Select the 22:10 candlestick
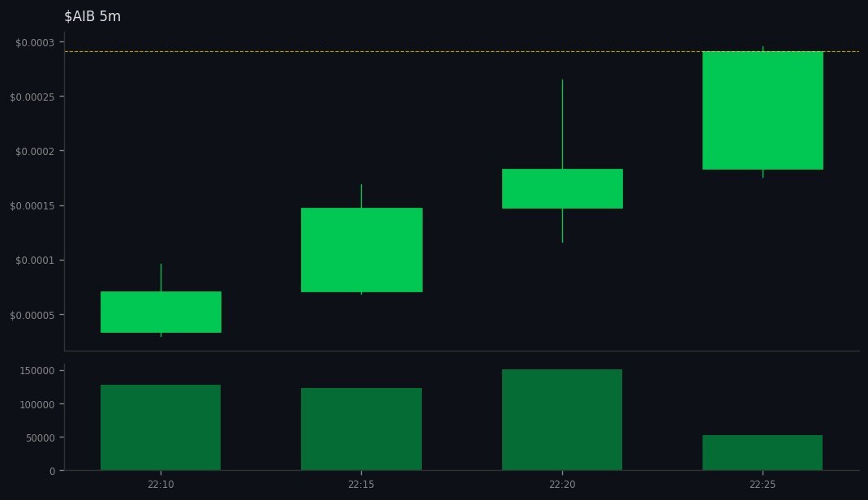868x500 pixels. (x=160, y=311)
